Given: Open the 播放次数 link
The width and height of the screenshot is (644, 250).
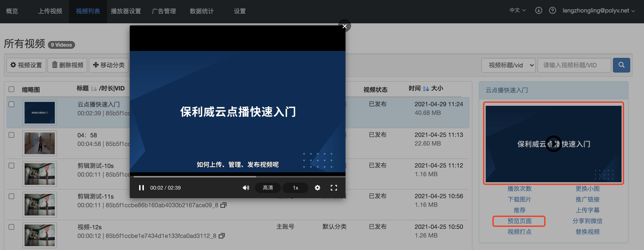Looking at the screenshot, I should pos(520,188).
